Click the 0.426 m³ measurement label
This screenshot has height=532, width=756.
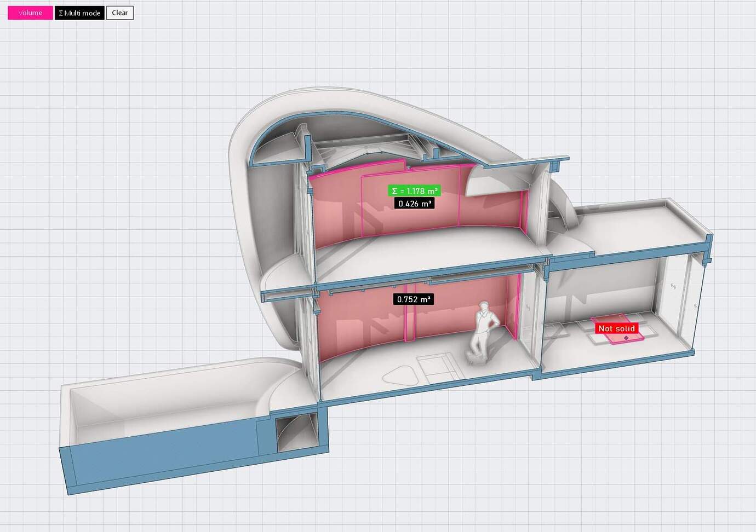tap(414, 203)
